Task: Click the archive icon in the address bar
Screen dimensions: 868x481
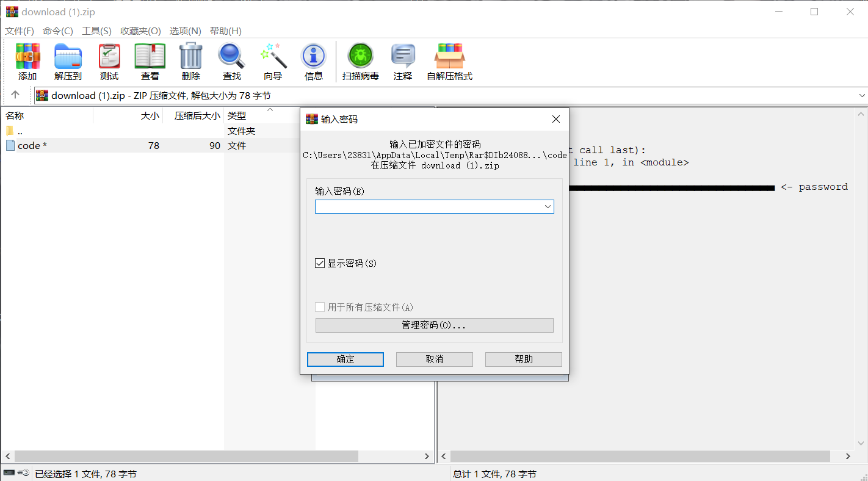Action: tap(42, 95)
